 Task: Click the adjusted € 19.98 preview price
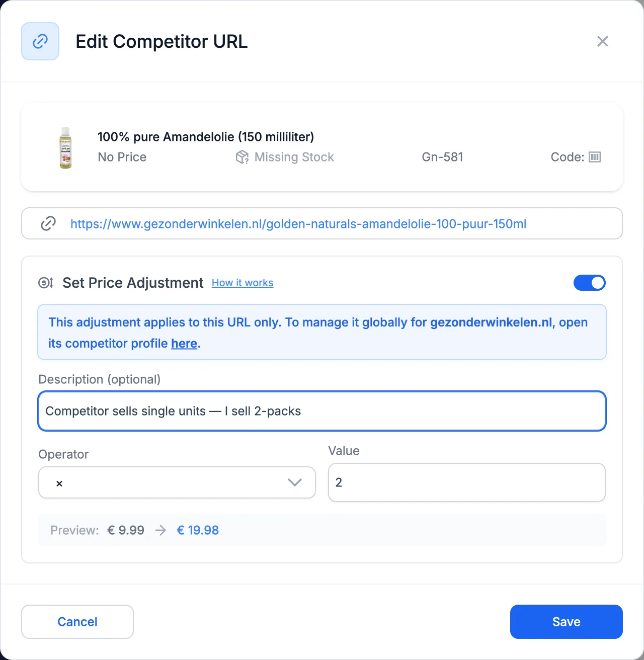[x=198, y=530]
